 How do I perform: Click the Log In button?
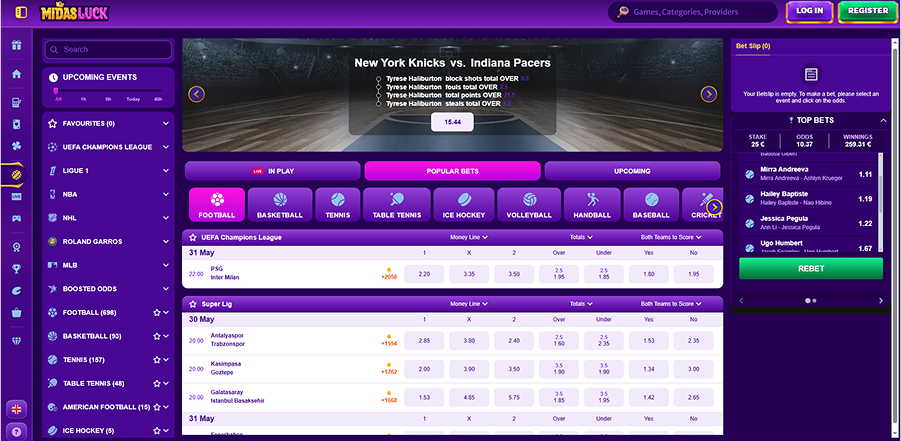pyautogui.click(x=810, y=11)
